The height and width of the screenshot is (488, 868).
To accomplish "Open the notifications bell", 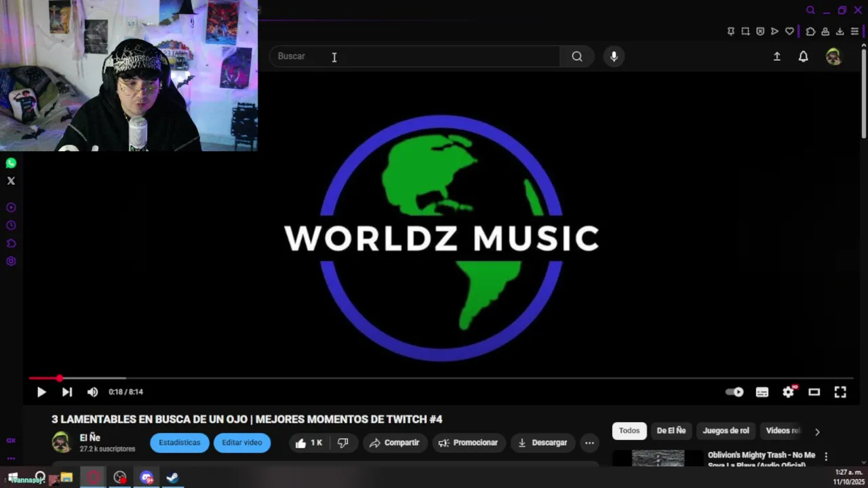I will [x=803, y=56].
